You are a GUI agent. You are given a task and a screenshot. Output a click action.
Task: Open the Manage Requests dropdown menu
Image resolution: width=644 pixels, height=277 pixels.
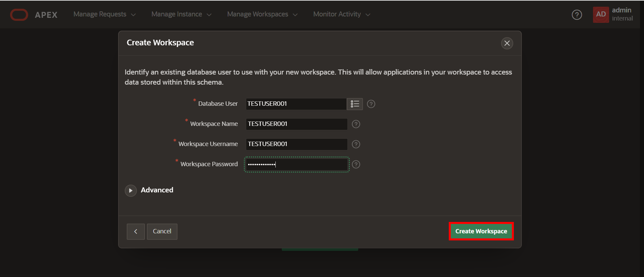[x=104, y=14]
